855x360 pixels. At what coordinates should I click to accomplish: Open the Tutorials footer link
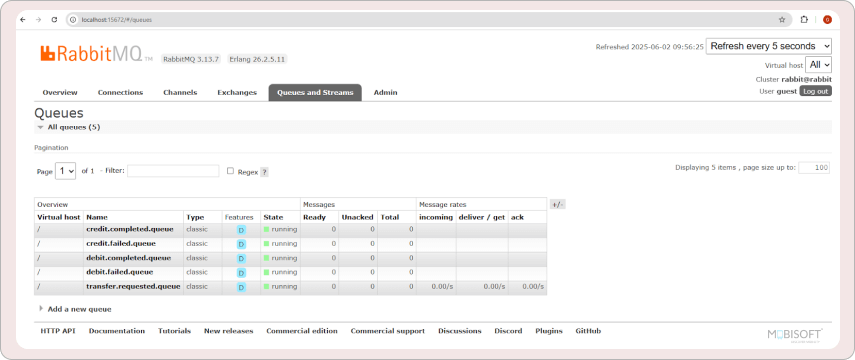(174, 331)
